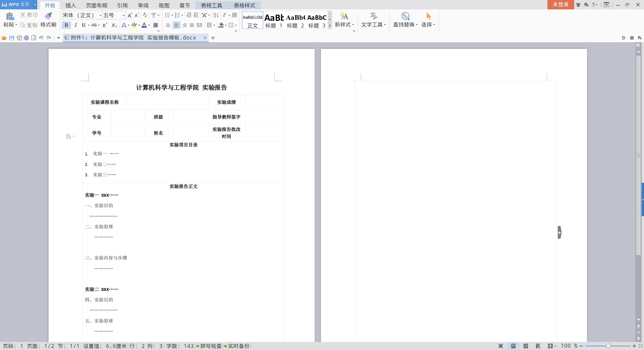
Task: Toggle Bold formatting
Action: (66, 25)
